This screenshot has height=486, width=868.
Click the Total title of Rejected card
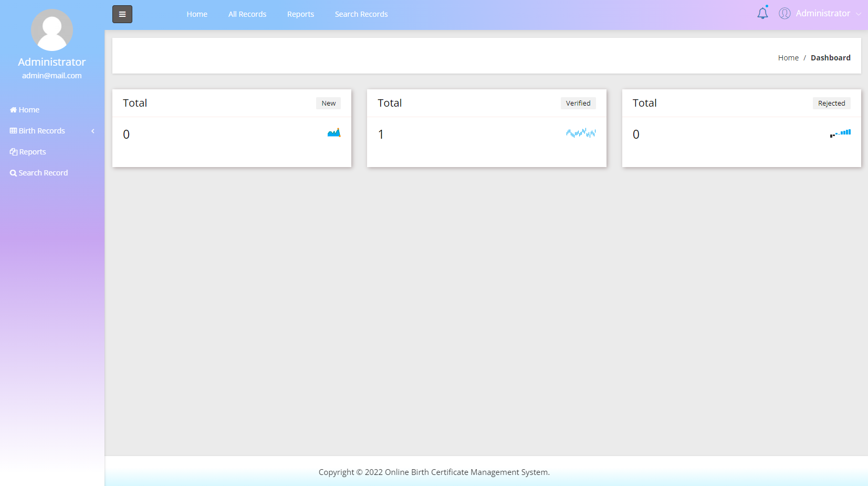click(x=644, y=103)
